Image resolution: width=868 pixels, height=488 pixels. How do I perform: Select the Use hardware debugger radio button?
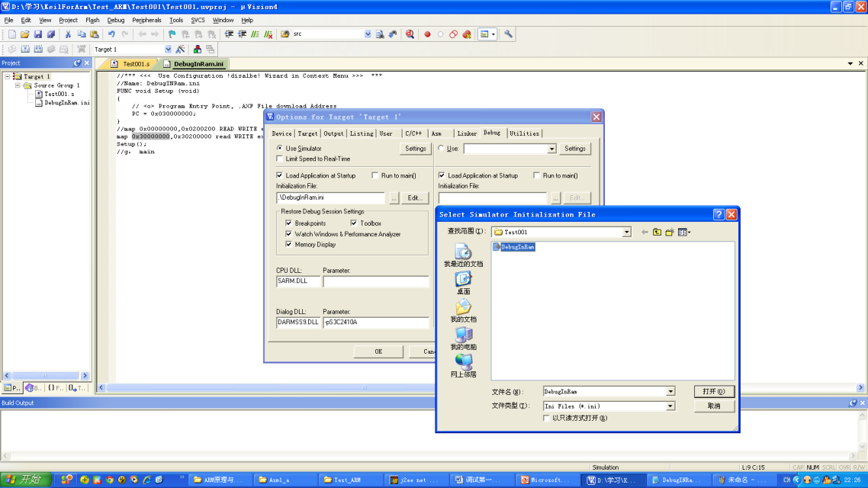click(x=441, y=148)
